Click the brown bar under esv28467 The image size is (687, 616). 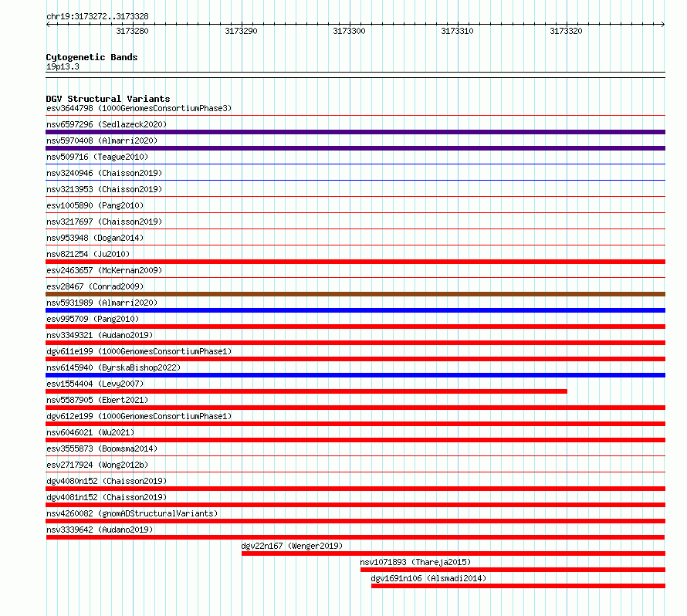pyautogui.click(x=355, y=294)
